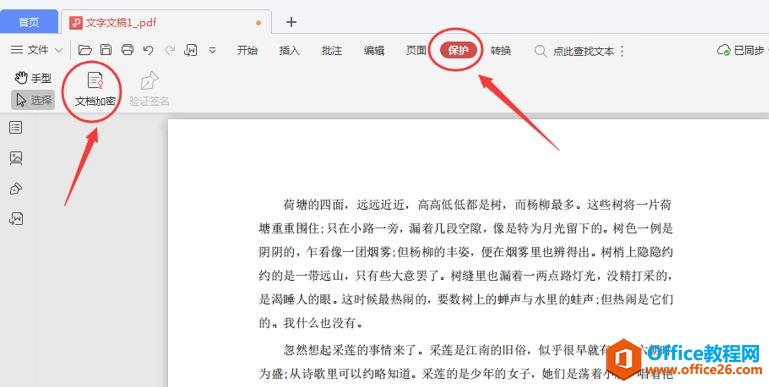Screen dimensions: 769x387
Task: Open the annotations sidebar panel icon
Action: (x=16, y=188)
